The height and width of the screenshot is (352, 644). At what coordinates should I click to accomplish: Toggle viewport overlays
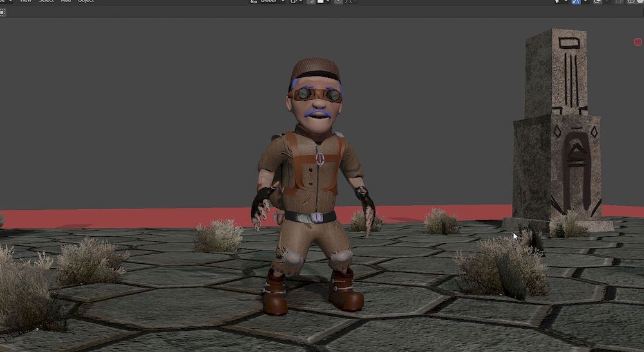(x=597, y=1)
